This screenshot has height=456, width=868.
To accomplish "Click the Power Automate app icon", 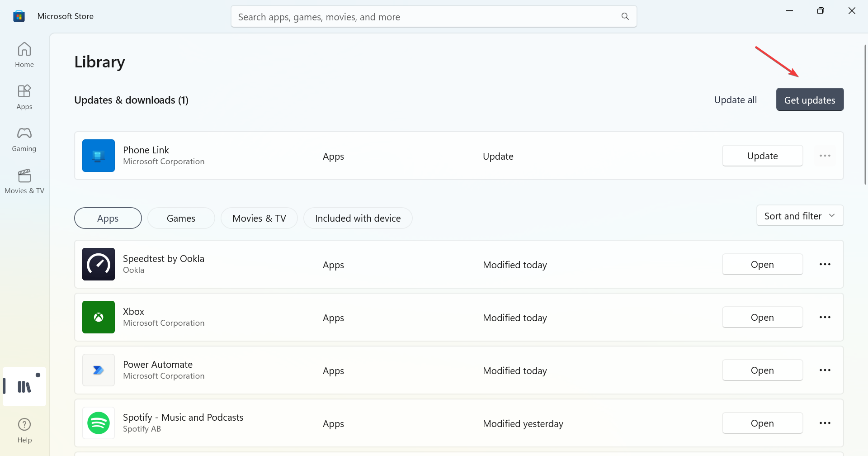I will coord(99,370).
